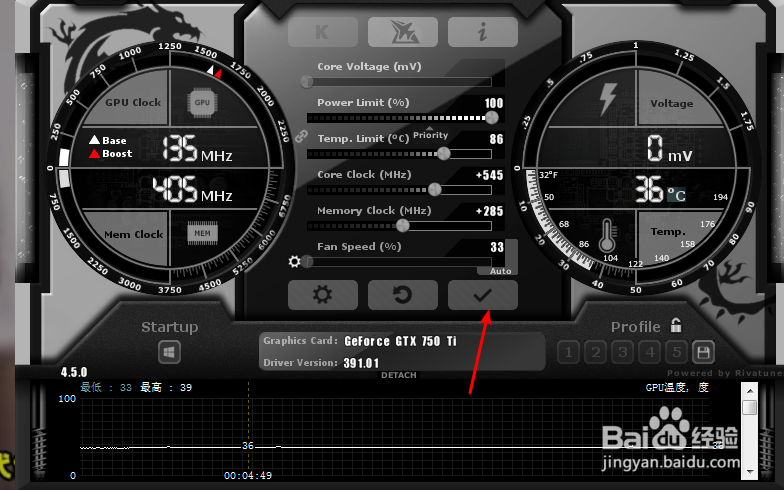Click the driver version 391.01 text
This screenshot has width=784, height=490.
click(361, 363)
